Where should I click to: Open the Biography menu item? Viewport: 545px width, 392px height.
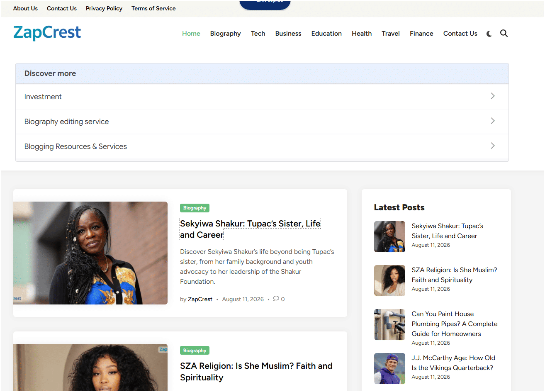(225, 34)
